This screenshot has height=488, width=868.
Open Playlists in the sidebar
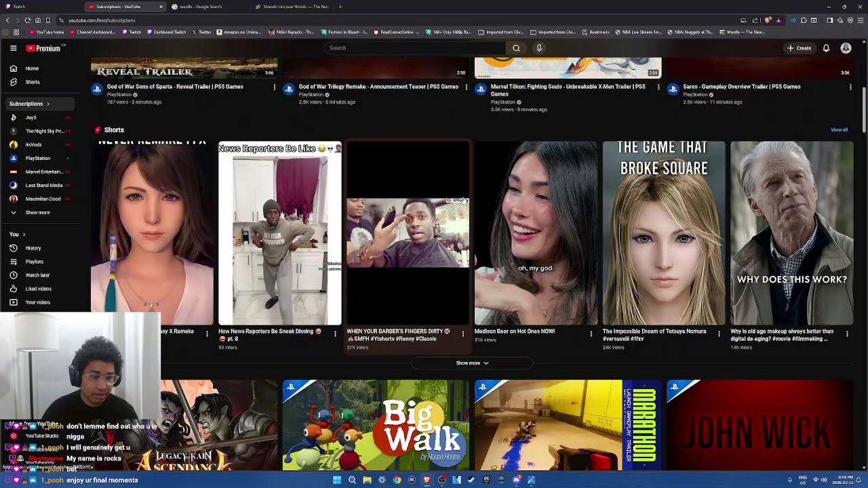click(x=39, y=262)
